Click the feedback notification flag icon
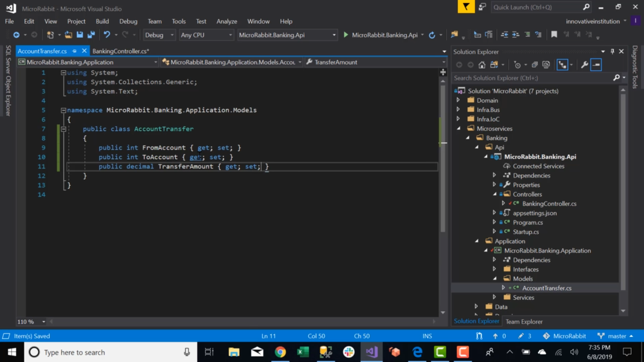The height and width of the screenshot is (362, 644). pos(466,7)
